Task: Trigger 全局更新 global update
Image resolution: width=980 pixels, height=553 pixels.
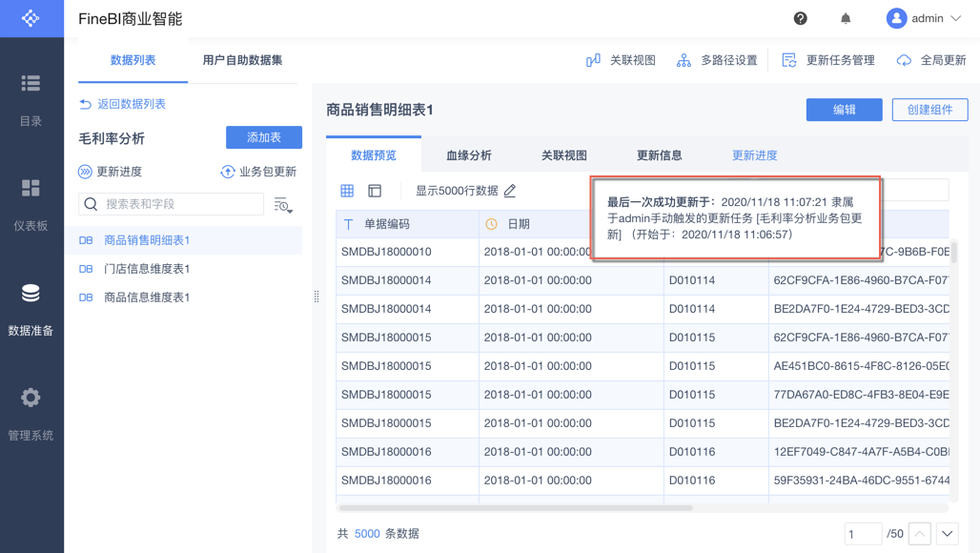Action: (x=931, y=60)
